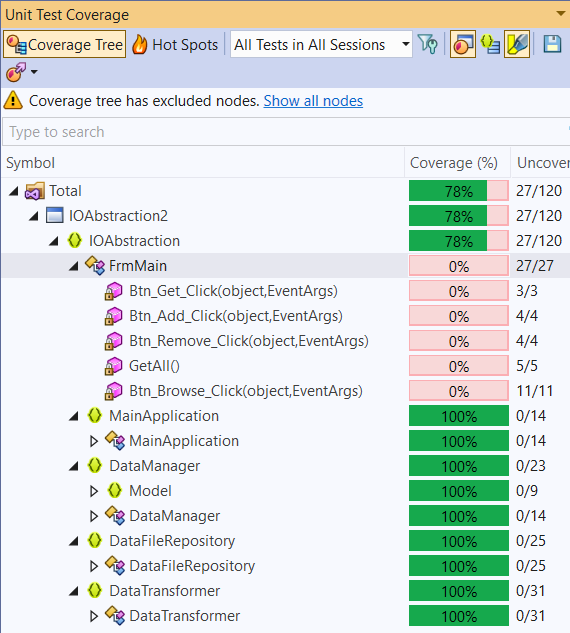Expand the DataFileRepository class node
The width and height of the screenshot is (570, 633).
(x=94, y=566)
